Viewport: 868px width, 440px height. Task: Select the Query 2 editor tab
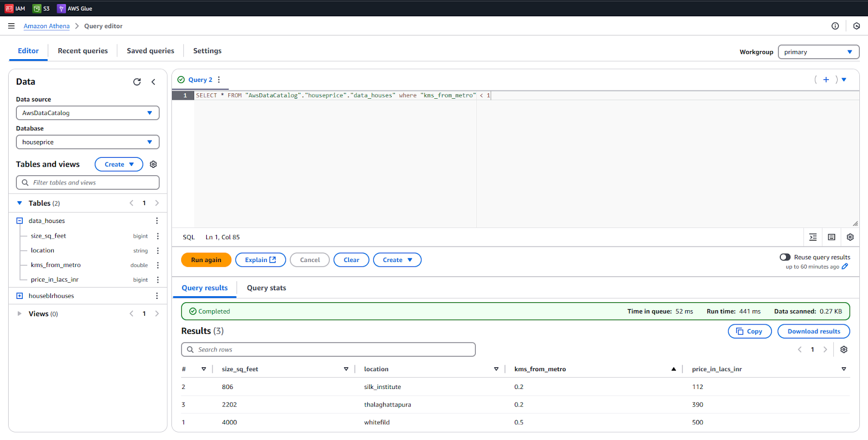click(200, 80)
